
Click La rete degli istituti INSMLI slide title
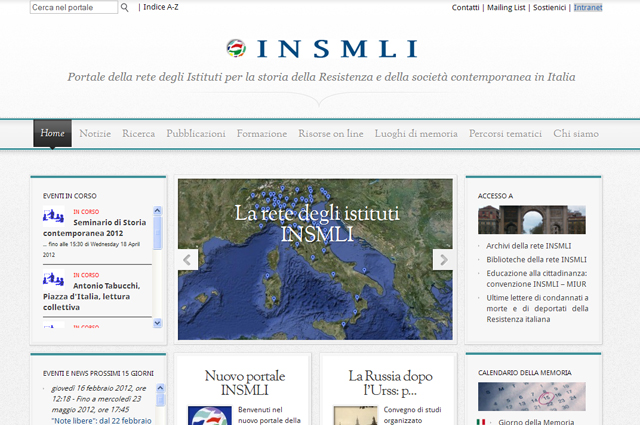click(317, 224)
